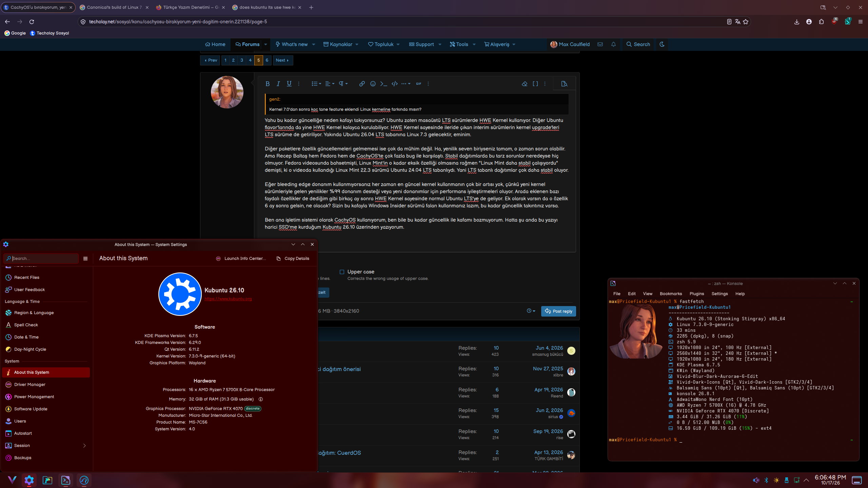Toggle bold formatting in reply editor
Screen dimensions: 868x488
pos(268,84)
